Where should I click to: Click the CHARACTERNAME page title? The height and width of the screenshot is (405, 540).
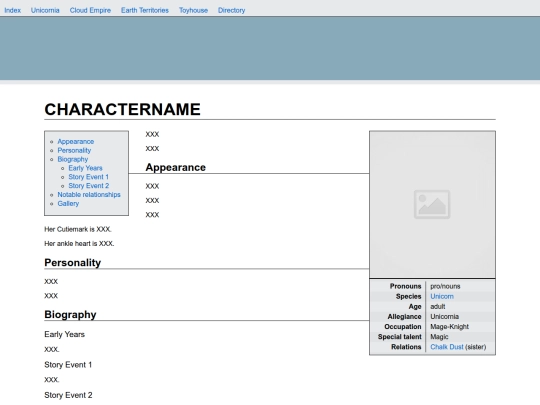(x=122, y=110)
